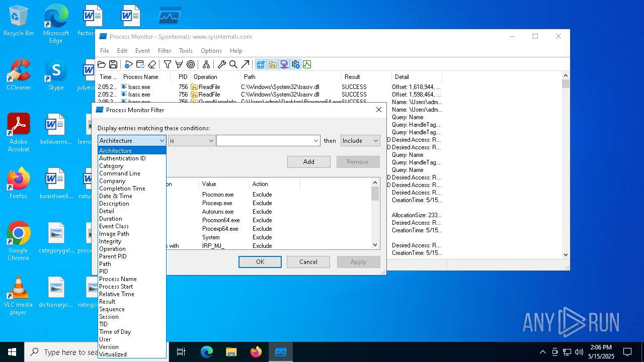This screenshot has width=644, height=362.
Task: Choose Integrity from the dropdown list
Action: (x=132, y=241)
